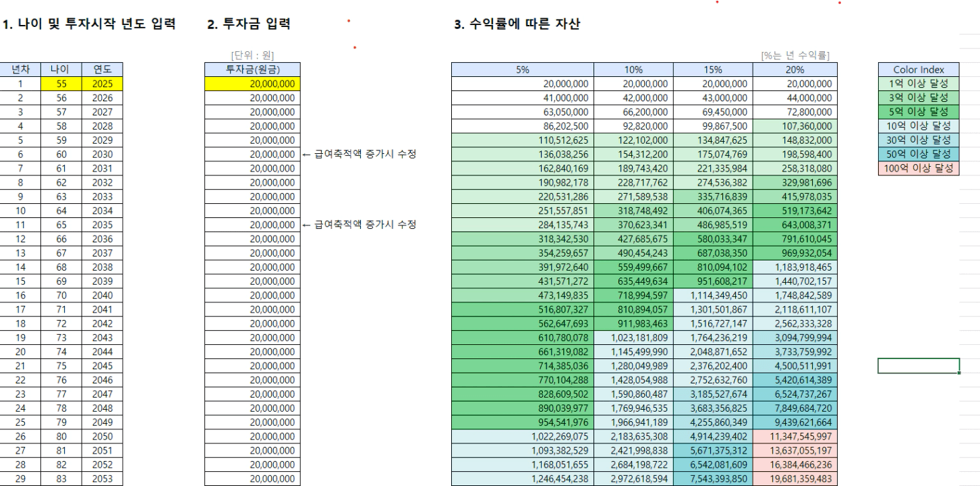Select the cell with value 41,000,000
Image resolution: width=980 pixels, height=486 pixels.
click(523, 99)
